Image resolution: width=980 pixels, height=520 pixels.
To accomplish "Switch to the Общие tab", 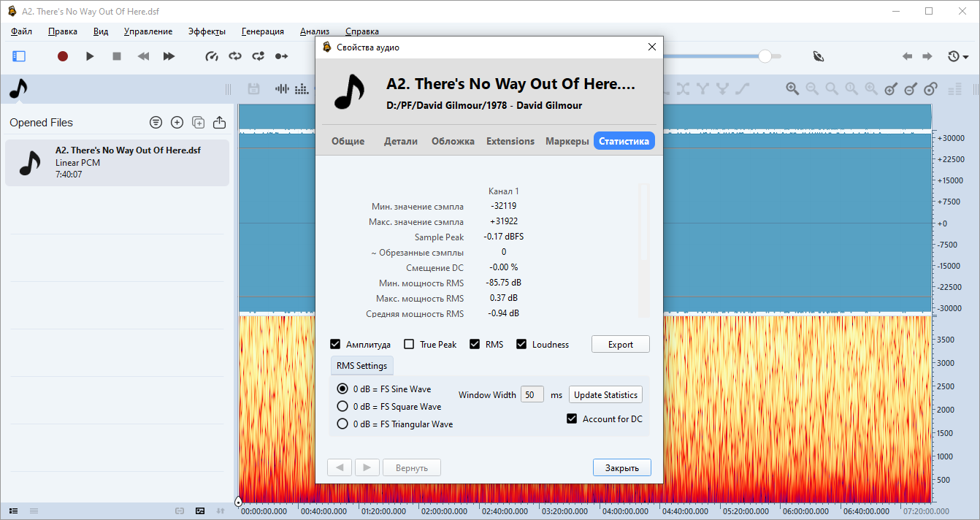I will (x=348, y=141).
